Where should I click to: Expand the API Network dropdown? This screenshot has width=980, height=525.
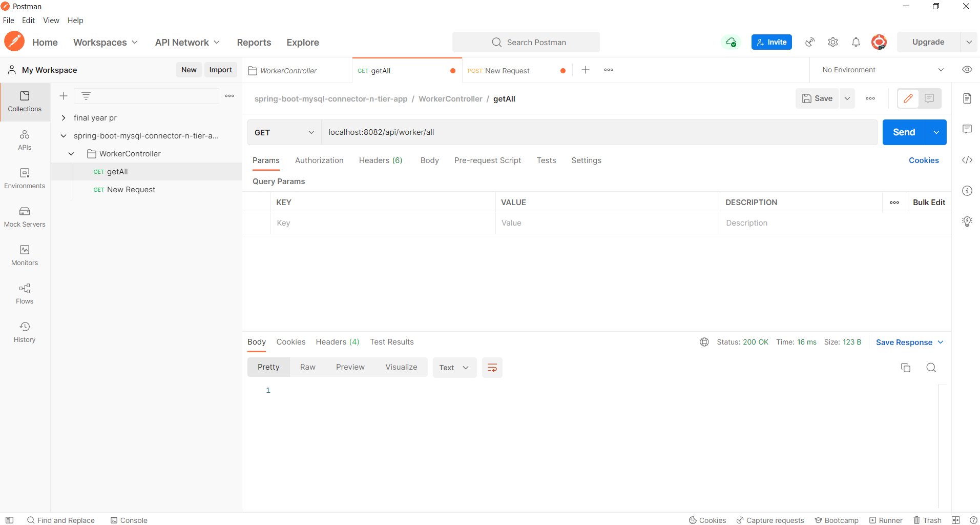[187, 42]
